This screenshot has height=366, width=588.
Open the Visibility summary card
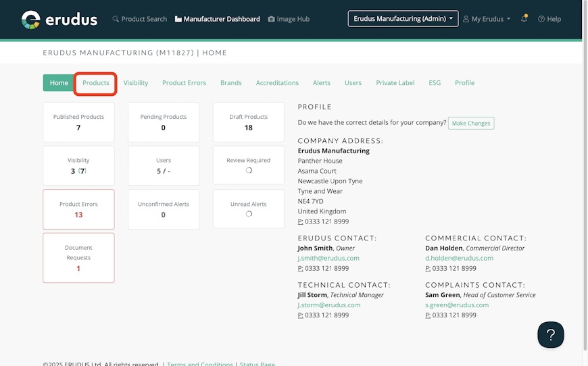(x=78, y=165)
